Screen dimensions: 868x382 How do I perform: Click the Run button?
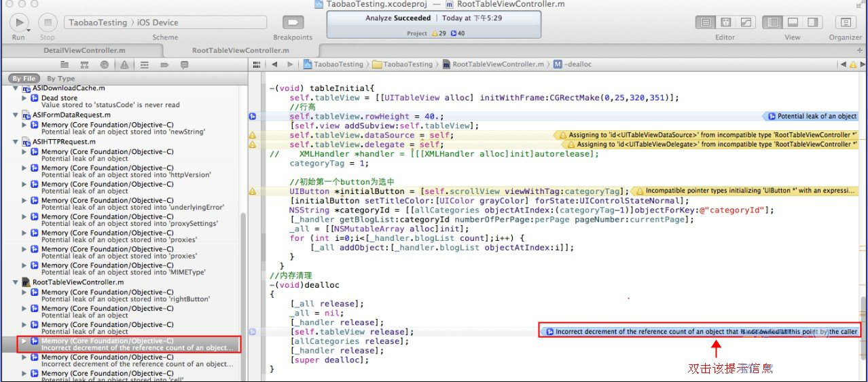click(19, 22)
